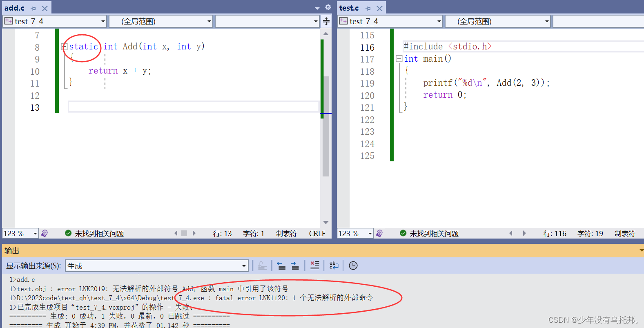Select output source dropdown 生成
This screenshot has height=328, width=644.
click(x=157, y=266)
